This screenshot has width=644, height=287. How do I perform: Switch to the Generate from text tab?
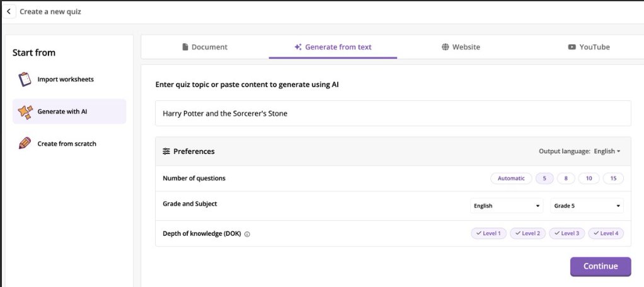333,47
